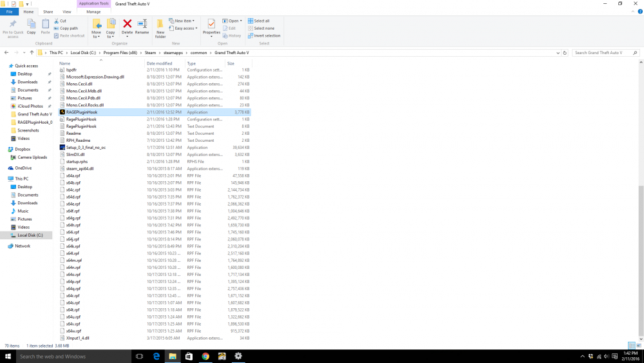Switch to the Manage ribbon tab
644x363 pixels.
pos(93,12)
